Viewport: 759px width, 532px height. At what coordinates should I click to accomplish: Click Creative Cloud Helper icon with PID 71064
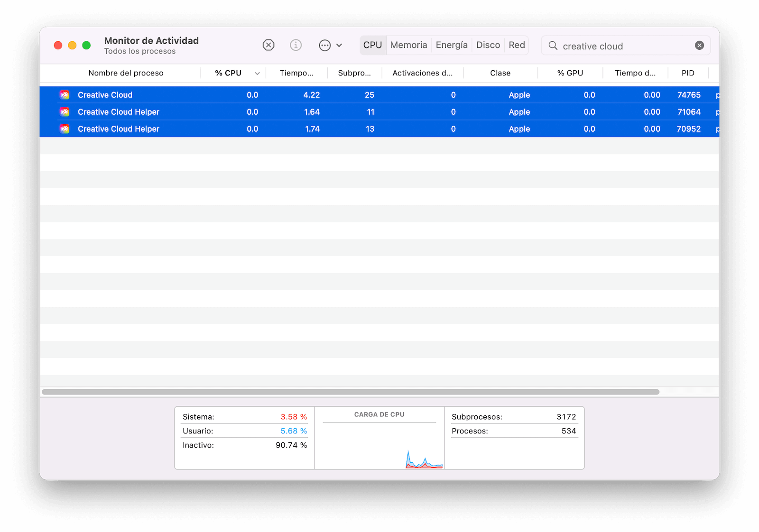65,112
